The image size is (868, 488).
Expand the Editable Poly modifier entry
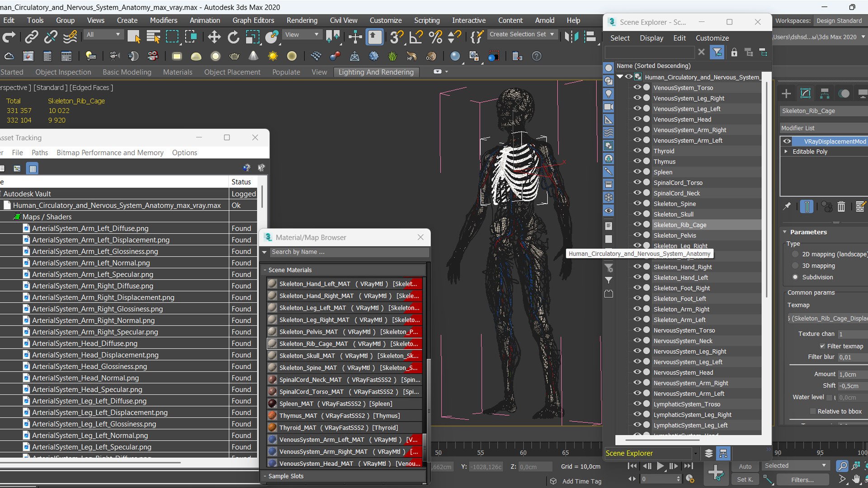[x=786, y=151]
